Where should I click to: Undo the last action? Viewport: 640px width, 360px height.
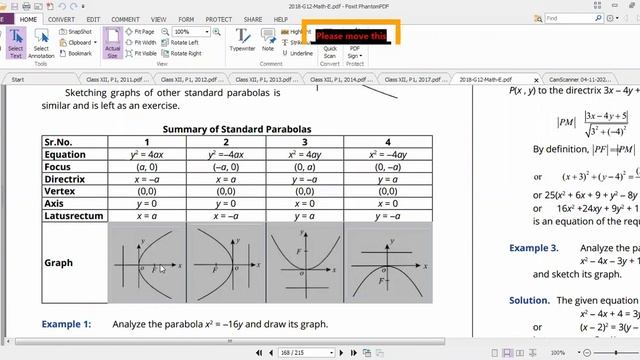click(62, 6)
